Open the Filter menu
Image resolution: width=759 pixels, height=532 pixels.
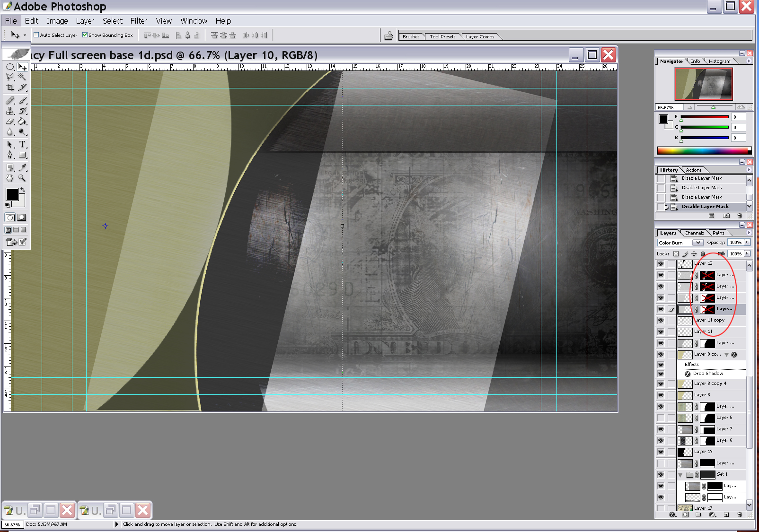(x=139, y=21)
